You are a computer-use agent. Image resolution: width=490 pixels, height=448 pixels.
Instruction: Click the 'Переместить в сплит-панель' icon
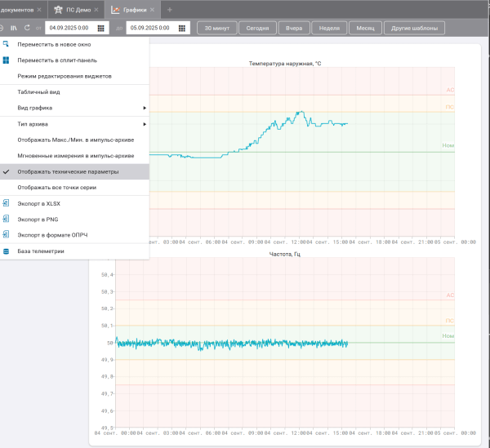(x=6, y=60)
